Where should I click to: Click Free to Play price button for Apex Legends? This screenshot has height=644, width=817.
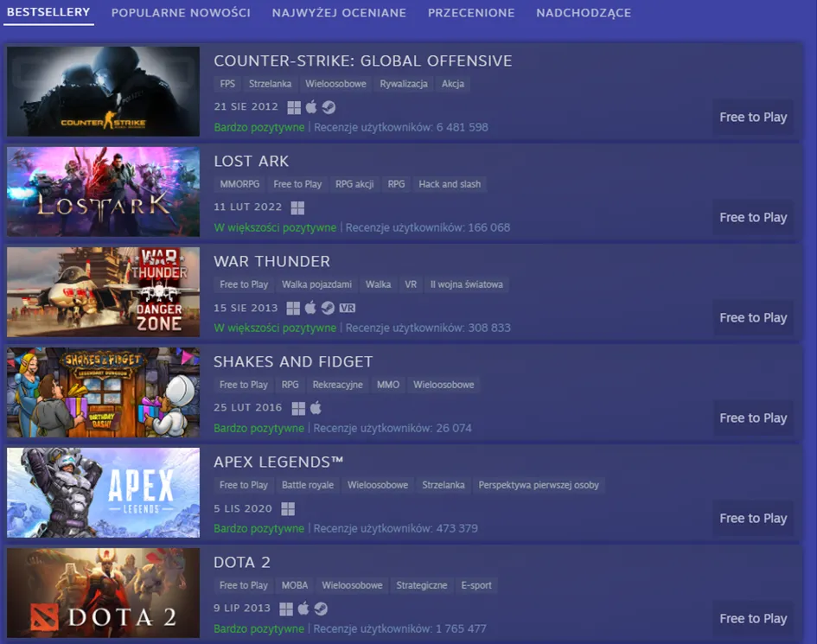point(753,519)
